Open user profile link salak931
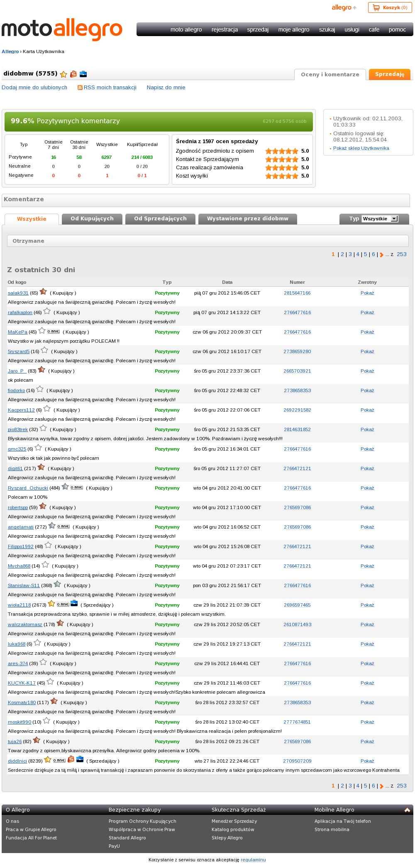 tap(18, 293)
